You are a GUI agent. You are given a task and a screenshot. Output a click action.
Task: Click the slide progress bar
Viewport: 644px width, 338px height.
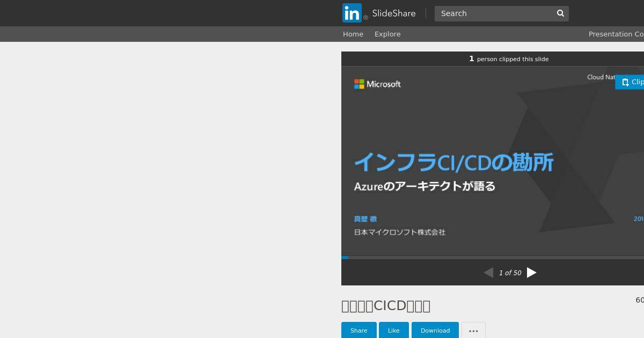pos(493,258)
